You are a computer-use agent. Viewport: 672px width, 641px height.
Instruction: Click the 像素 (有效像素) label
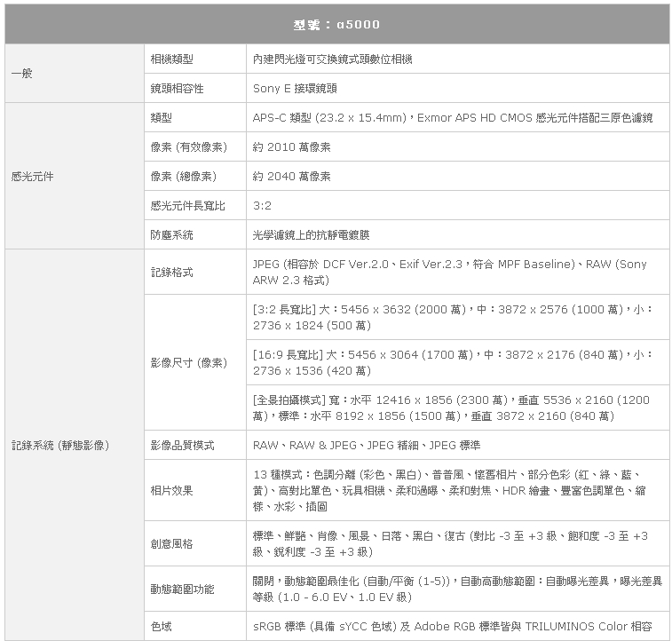(188, 147)
